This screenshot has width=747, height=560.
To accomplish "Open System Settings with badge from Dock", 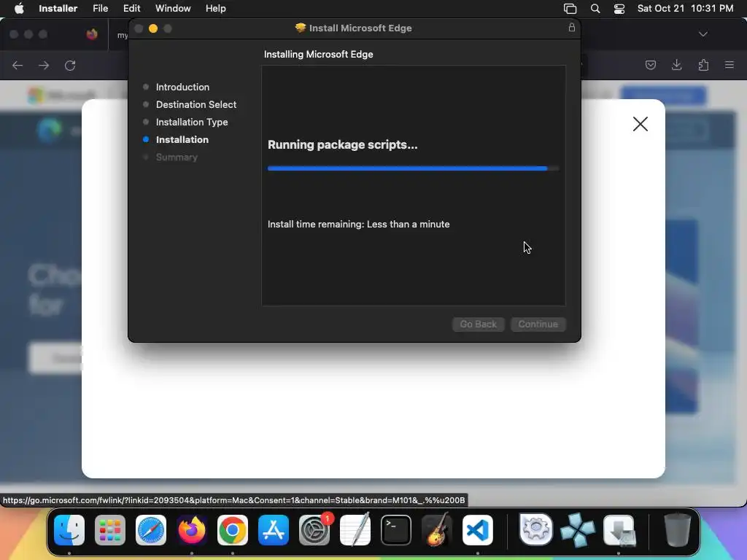I will [x=314, y=530].
